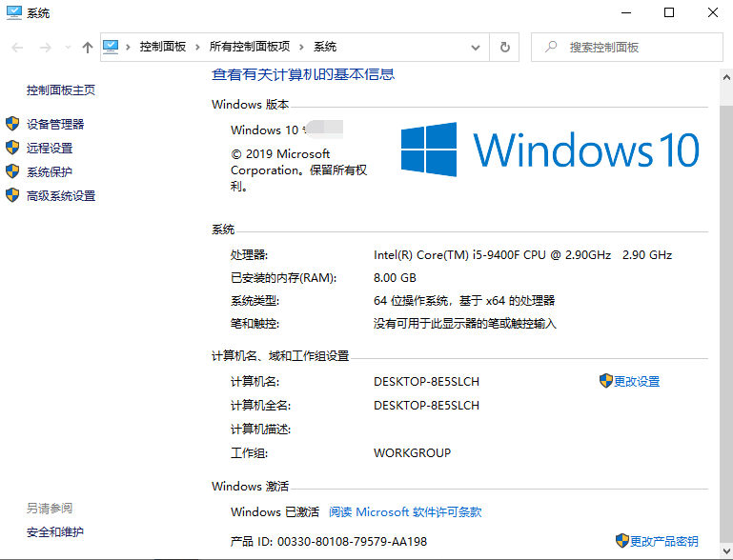Viewport: 733px width, 560px height.
Task: Click the up arrow to parent folder
Action: tap(88, 47)
